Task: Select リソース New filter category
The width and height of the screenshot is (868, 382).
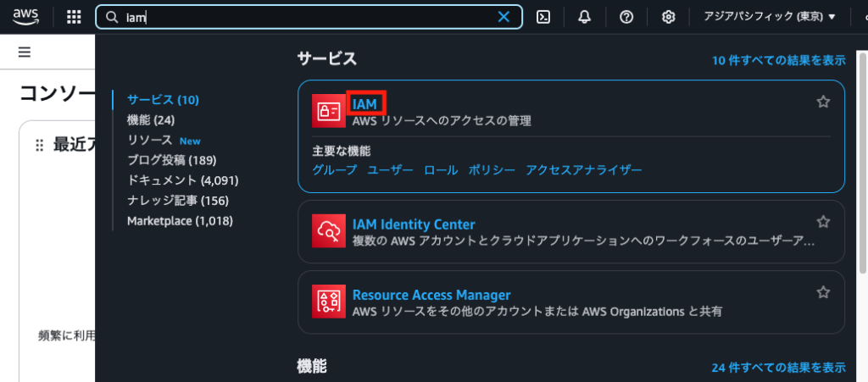Action: click(x=164, y=141)
